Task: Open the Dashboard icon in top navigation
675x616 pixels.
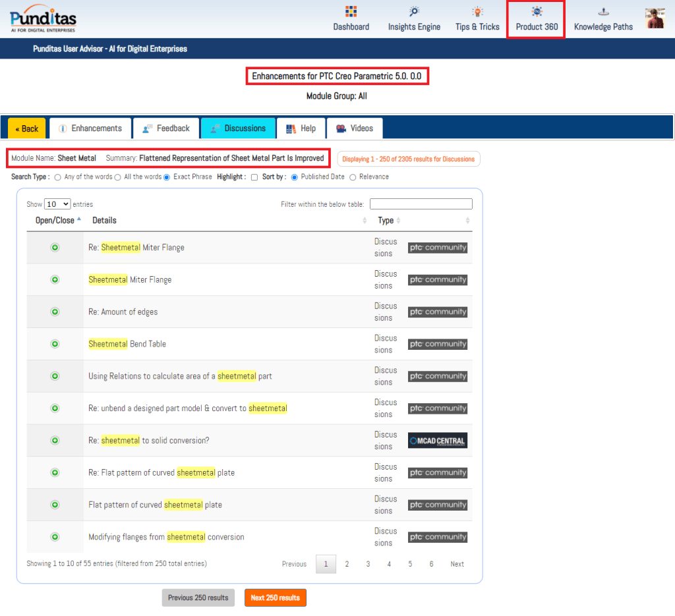Action: [x=351, y=12]
